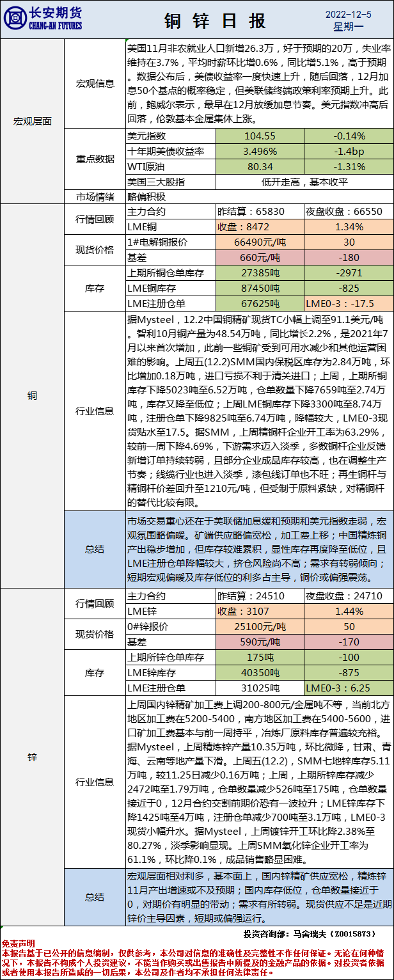Click the 略偏积极 sentiment value

(146, 196)
